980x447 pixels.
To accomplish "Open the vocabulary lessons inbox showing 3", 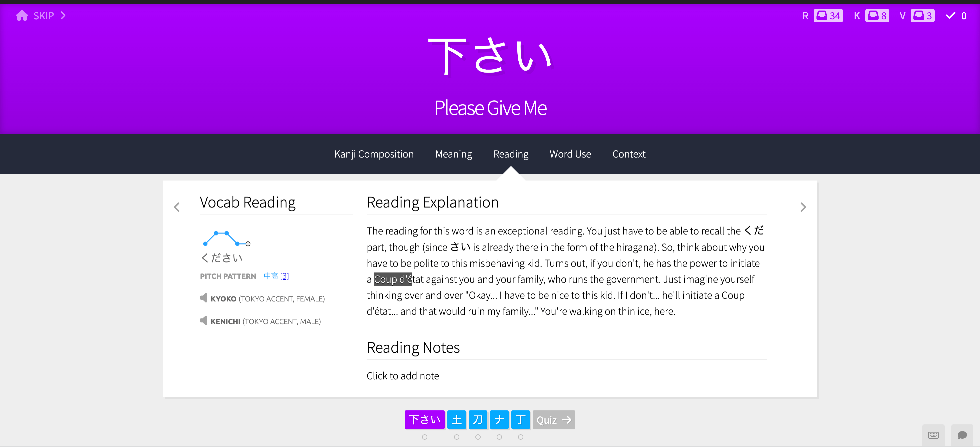I will [x=923, y=15].
